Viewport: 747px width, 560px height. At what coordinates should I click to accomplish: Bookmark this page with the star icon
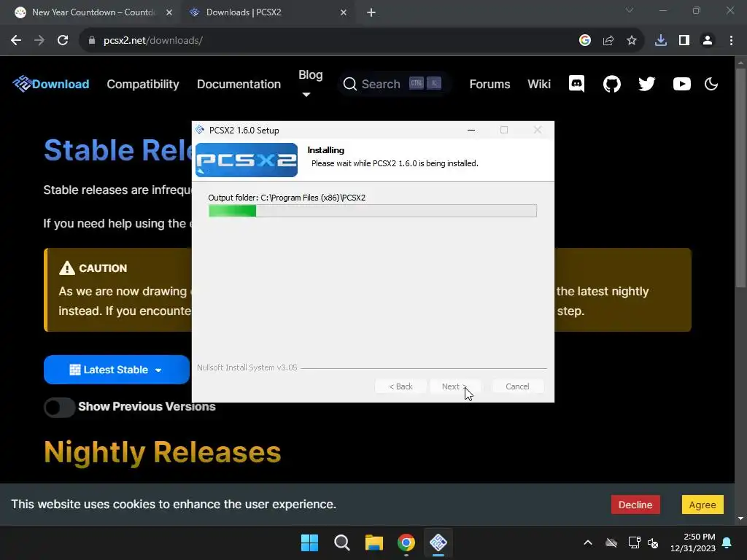click(631, 41)
